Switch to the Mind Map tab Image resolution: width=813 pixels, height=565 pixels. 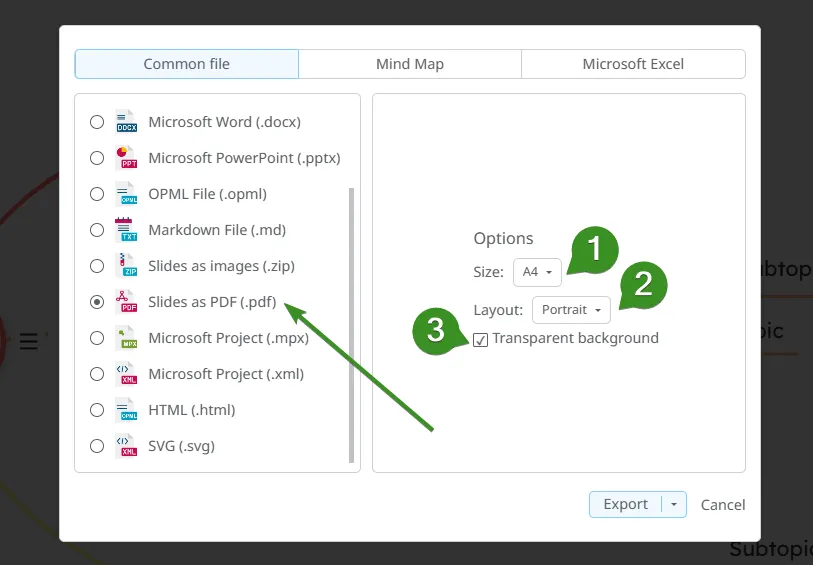[410, 64]
